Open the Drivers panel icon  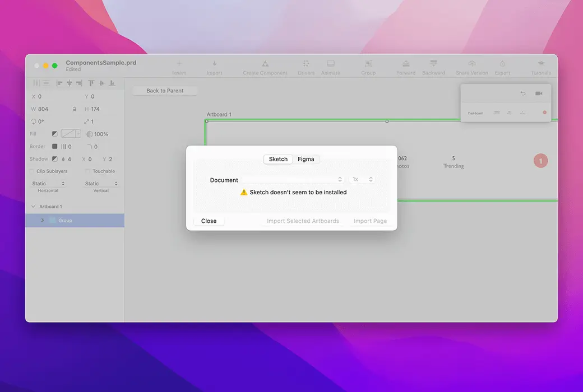coord(306,63)
